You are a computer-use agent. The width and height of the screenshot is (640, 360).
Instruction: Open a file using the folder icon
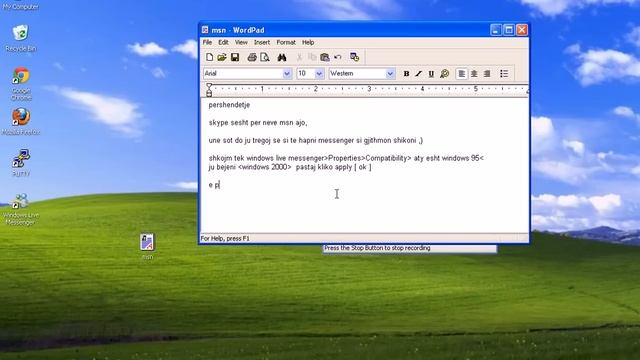click(x=222, y=58)
